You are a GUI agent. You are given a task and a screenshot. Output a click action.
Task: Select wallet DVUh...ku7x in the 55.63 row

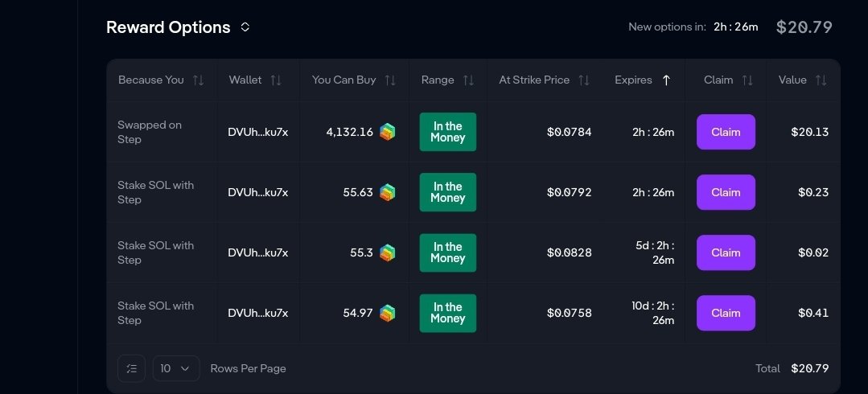tap(258, 192)
